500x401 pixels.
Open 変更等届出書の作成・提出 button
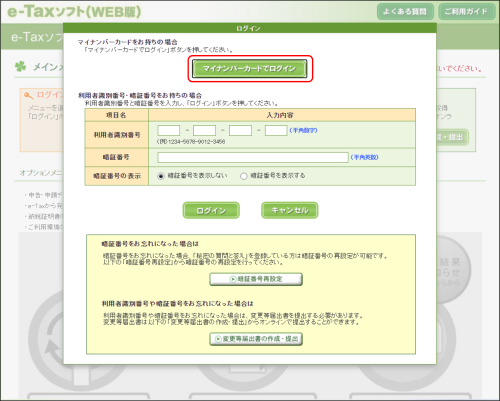click(256, 339)
